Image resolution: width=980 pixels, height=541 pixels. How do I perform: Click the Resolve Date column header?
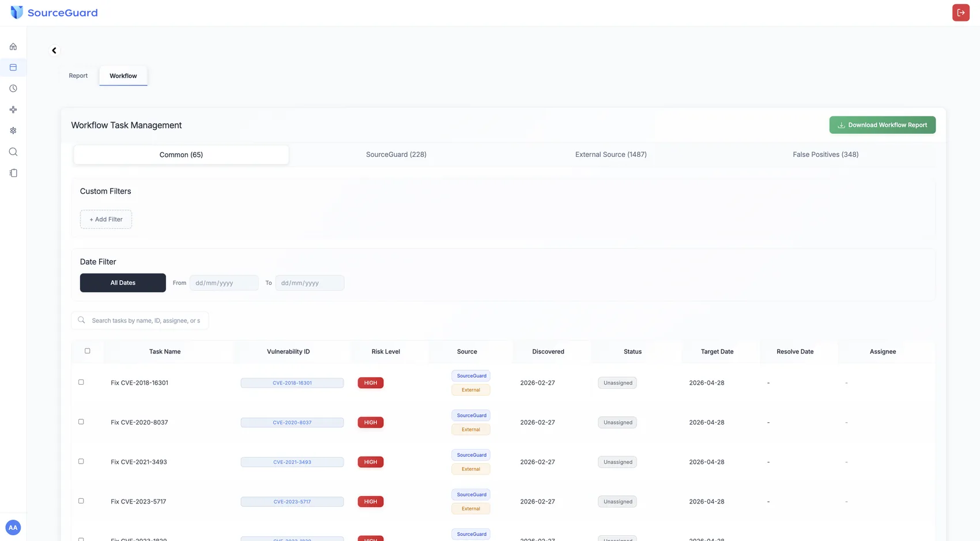click(x=795, y=352)
